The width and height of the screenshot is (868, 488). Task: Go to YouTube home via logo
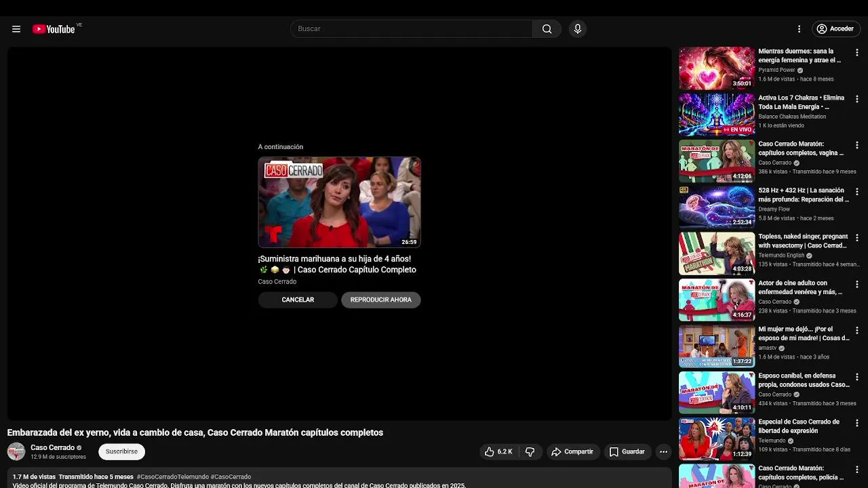pyautogui.click(x=54, y=29)
